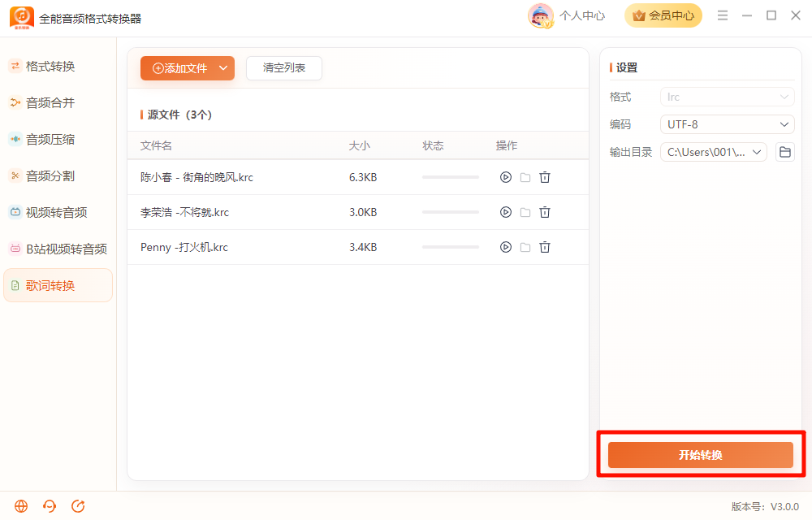Play the 陈小春 - 街角的晚风.krc file
Image resolution: width=812 pixels, height=520 pixels.
coord(505,177)
